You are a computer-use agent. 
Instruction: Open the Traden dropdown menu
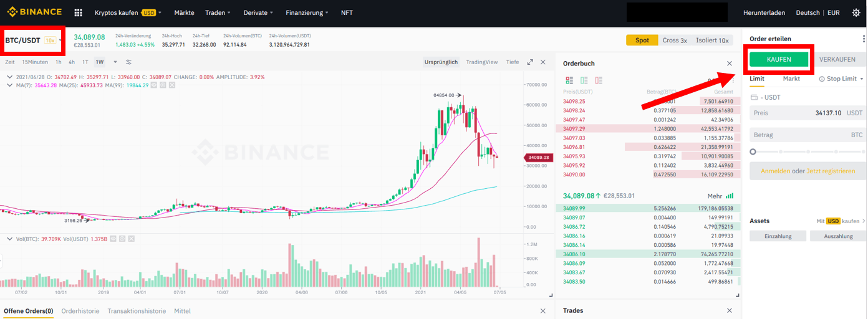click(218, 12)
